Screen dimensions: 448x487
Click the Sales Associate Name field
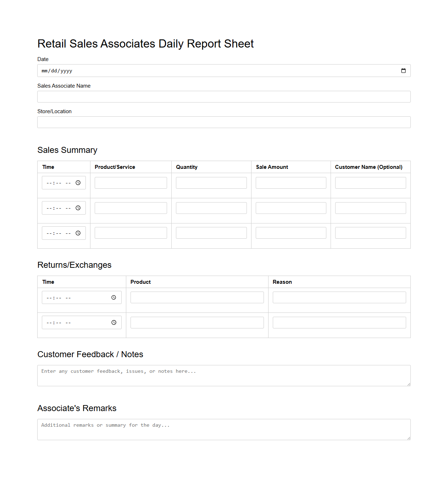(224, 96)
